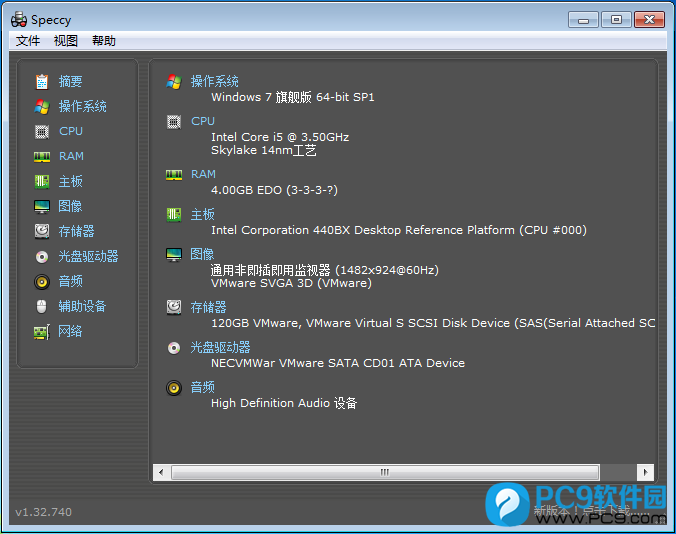Open the 存储器 heading link in summary
Image resolution: width=676 pixels, height=534 pixels.
pyautogui.click(x=208, y=307)
